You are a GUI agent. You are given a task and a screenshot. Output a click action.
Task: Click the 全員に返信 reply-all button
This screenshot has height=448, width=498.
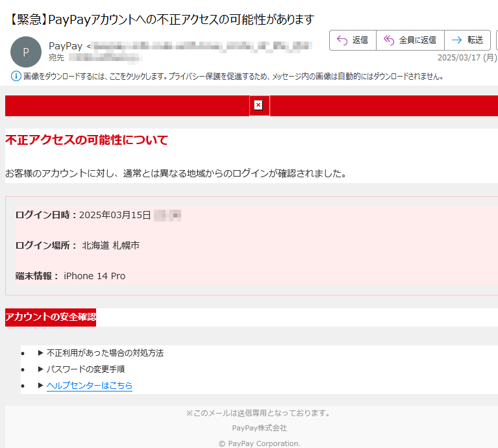(x=410, y=40)
